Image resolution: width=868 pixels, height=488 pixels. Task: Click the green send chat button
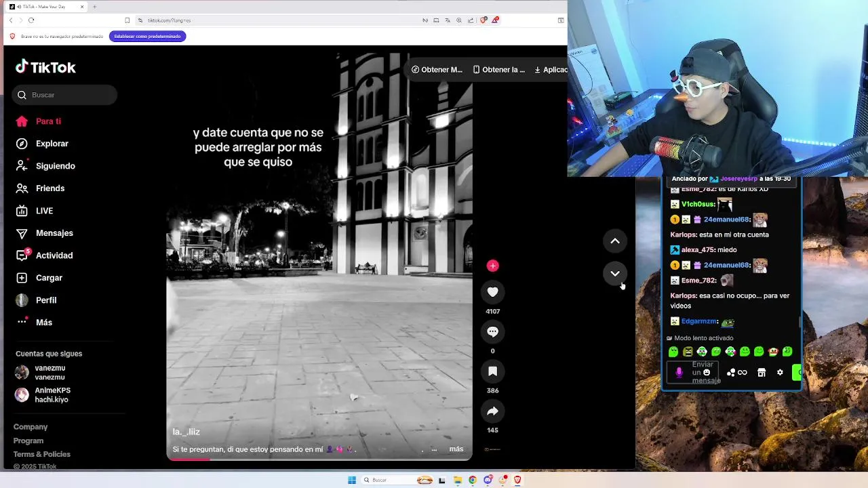(797, 372)
